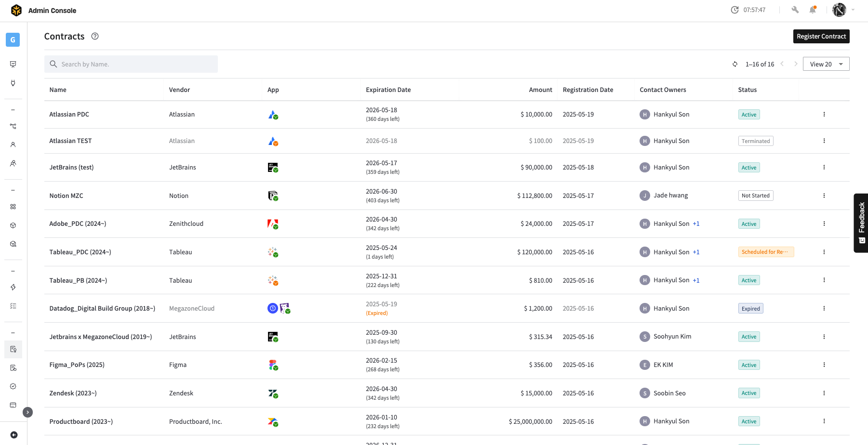Open the credit card icon in sidebar

13,405
